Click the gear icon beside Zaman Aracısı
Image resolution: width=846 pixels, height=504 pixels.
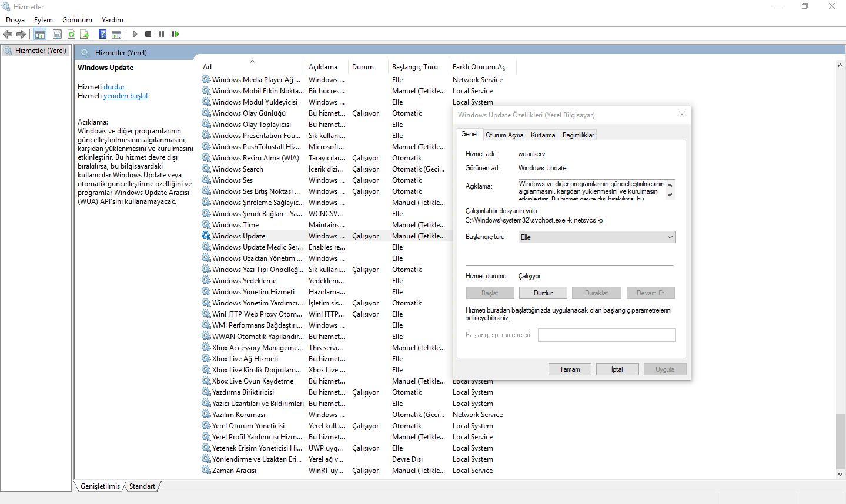click(x=206, y=471)
